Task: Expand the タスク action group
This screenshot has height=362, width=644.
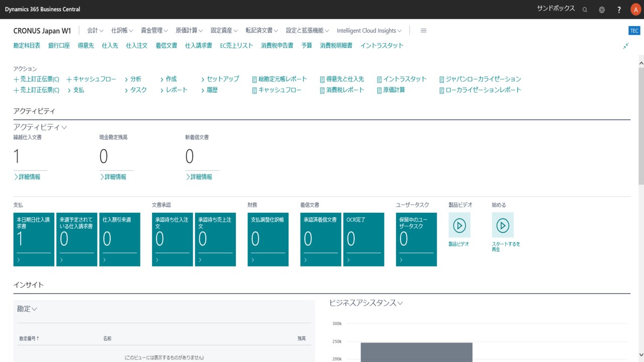Action: [136, 90]
